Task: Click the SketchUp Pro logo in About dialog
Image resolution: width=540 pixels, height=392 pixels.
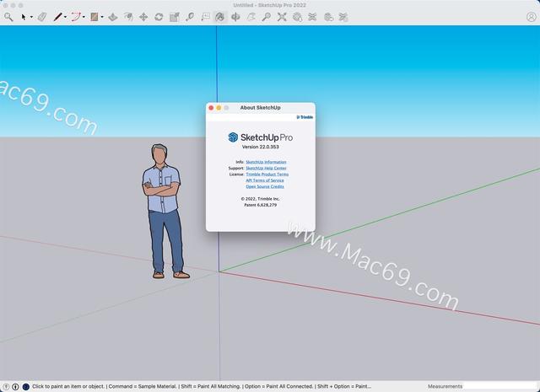Action: 261,137
